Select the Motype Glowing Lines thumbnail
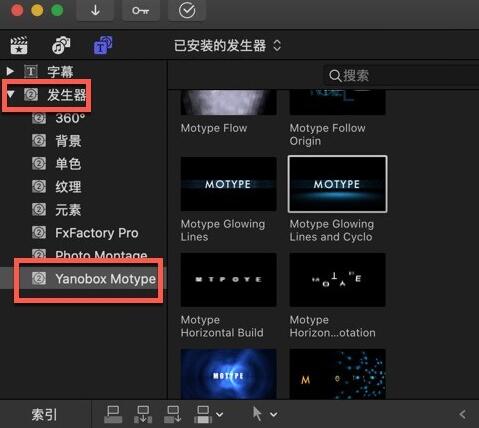Screen dimensions: 479x428 pyautogui.click(x=228, y=184)
